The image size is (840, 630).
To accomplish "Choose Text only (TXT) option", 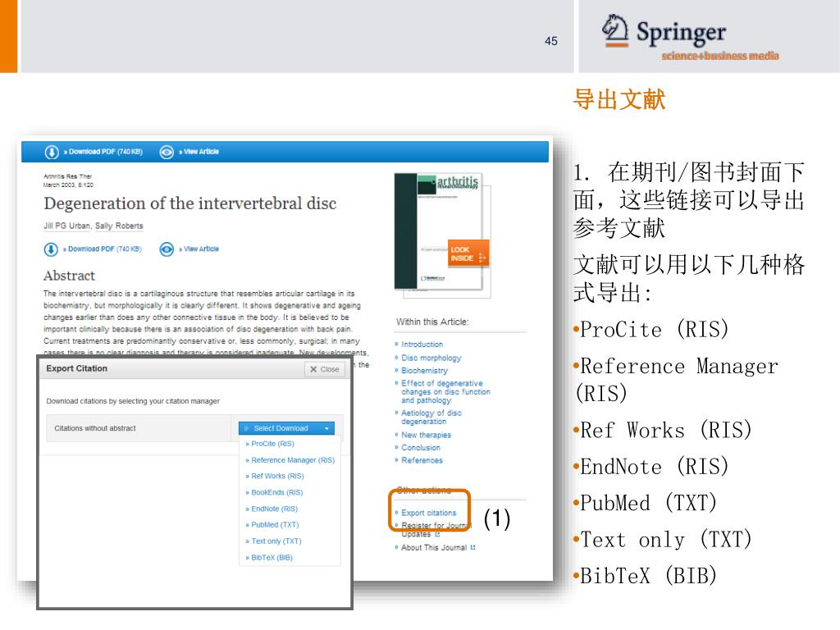I will (x=273, y=541).
